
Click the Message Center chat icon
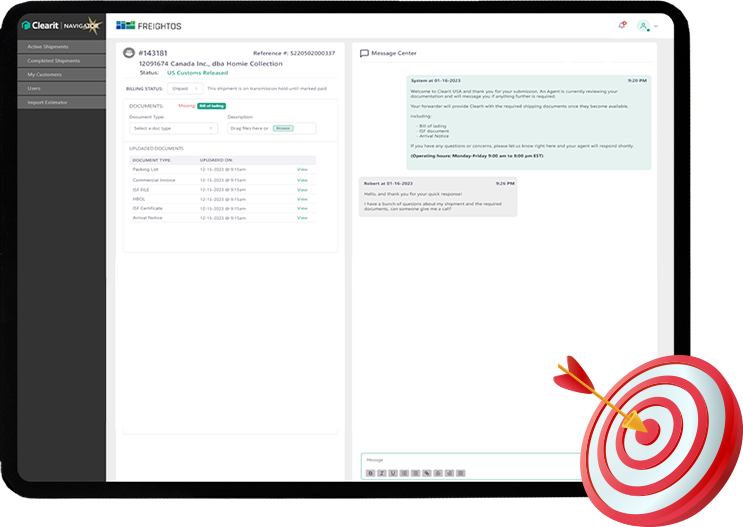(364, 53)
